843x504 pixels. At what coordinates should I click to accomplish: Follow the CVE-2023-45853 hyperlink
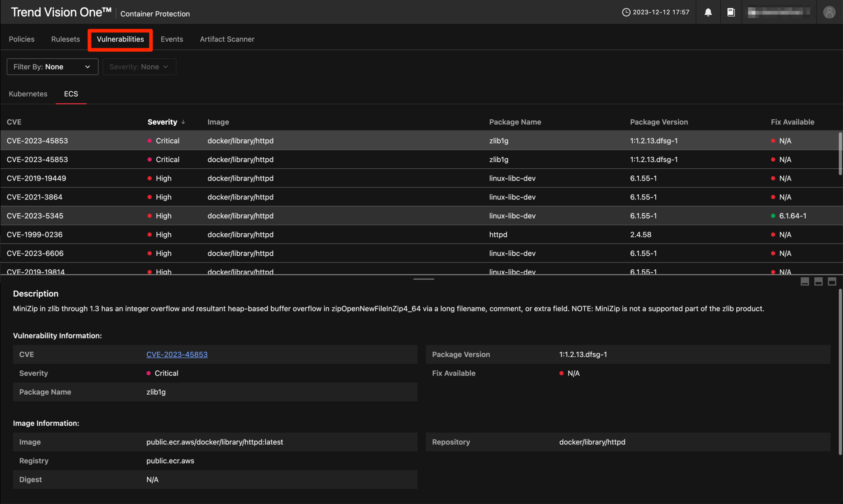(x=177, y=354)
